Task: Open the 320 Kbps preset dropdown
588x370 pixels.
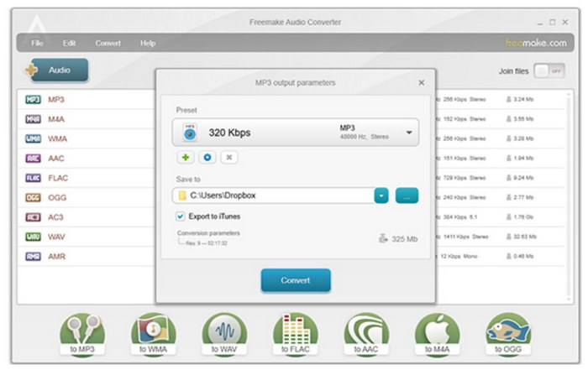Action: point(296,133)
